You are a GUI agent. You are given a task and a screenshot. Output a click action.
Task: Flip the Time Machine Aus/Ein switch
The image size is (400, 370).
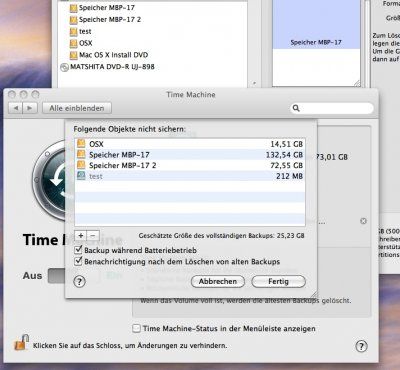[73, 276]
